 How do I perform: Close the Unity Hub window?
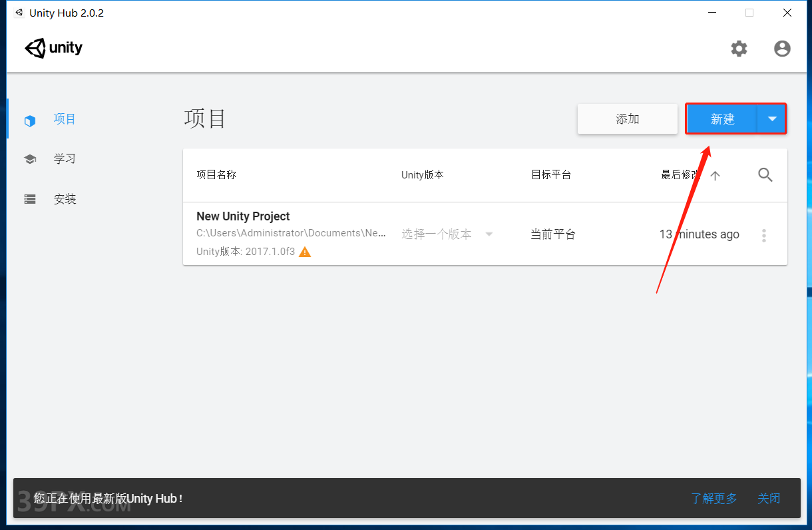[787, 13]
